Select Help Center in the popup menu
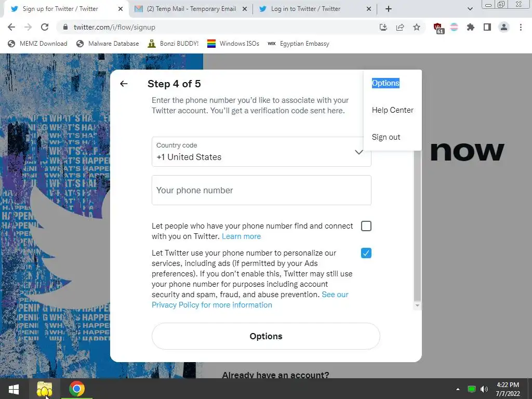Screen dimensions: 532x399 point(393,110)
